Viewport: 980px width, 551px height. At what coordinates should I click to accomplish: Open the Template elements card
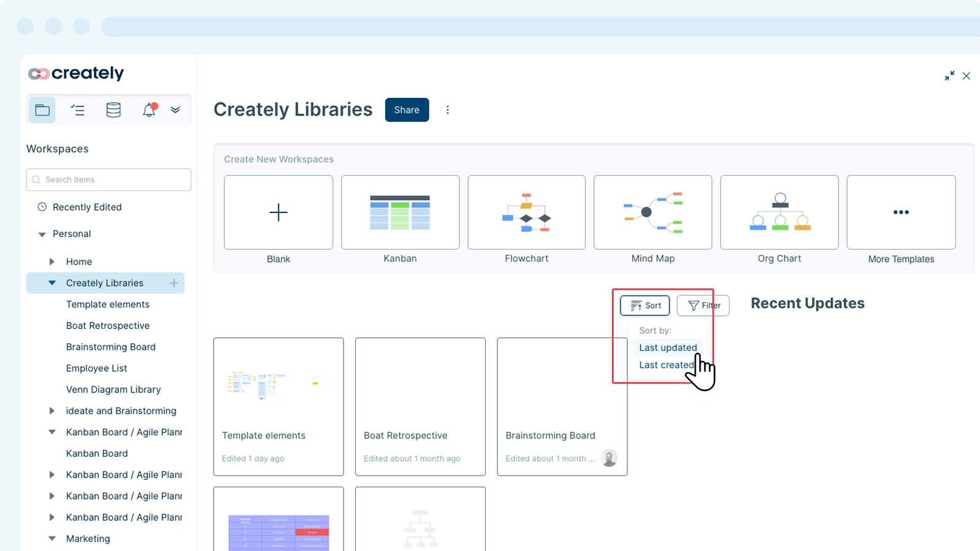279,407
